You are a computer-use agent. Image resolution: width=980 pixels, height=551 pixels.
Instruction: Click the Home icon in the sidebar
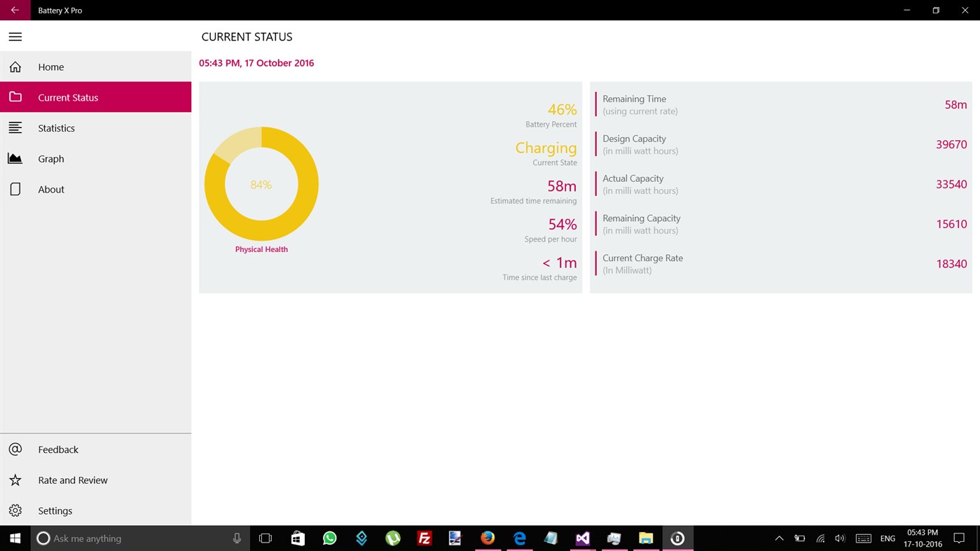click(x=15, y=67)
